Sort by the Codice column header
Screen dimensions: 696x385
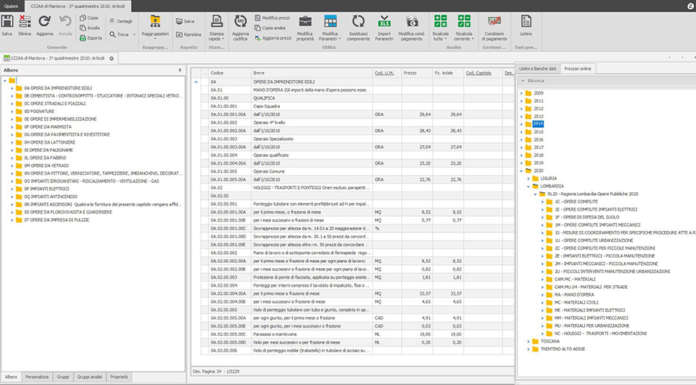pyautogui.click(x=229, y=73)
